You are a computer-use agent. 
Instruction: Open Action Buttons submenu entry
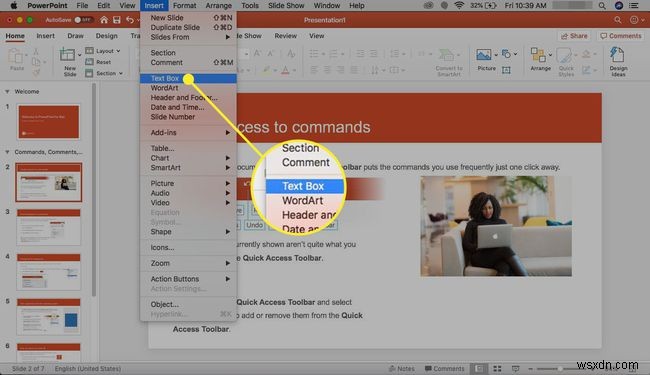[x=188, y=279]
